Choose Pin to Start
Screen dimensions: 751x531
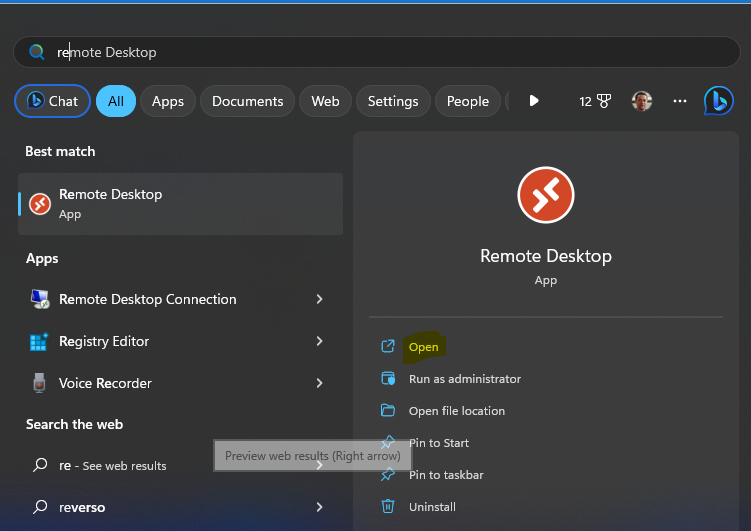pyautogui.click(x=439, y=443)
